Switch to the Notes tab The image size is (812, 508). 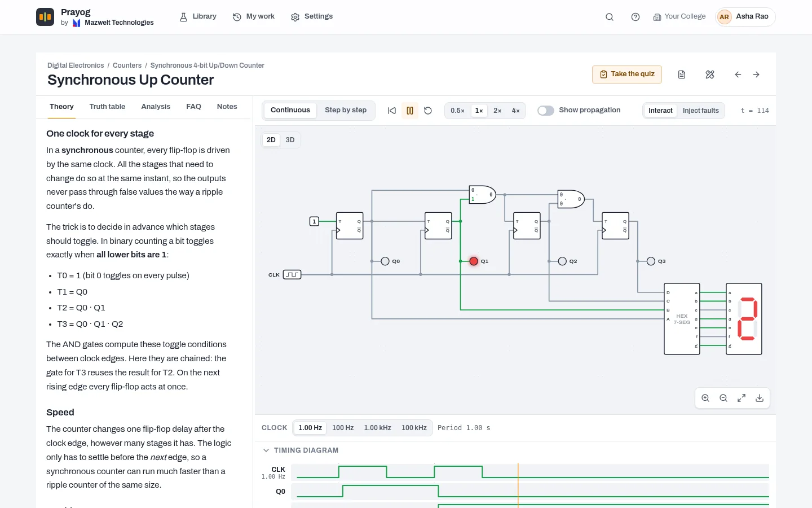coord(227,107)
